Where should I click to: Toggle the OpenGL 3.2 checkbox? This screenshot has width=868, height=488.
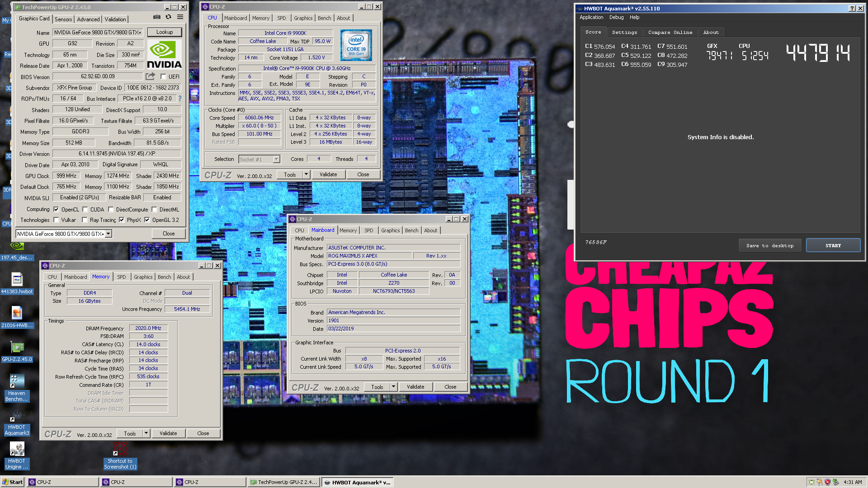147,220
